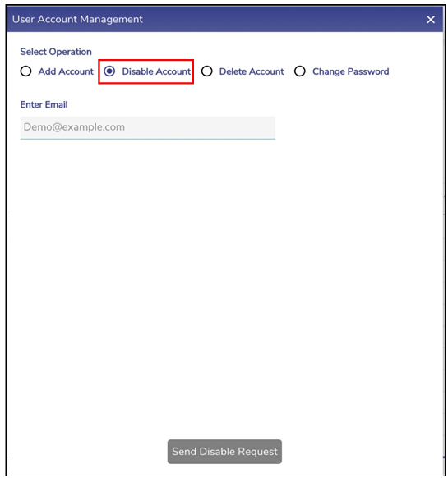
Task: Click the Delete Account label text
Action: coord(252,71)
